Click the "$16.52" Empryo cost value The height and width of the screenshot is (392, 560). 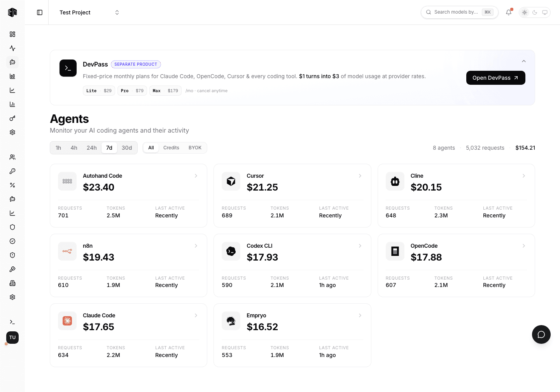262,327
